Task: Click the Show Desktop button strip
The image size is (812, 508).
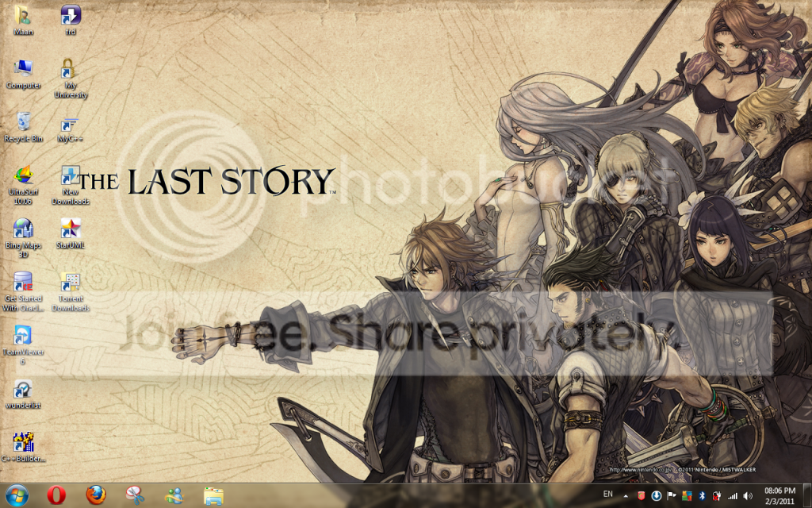Action: 808,495
